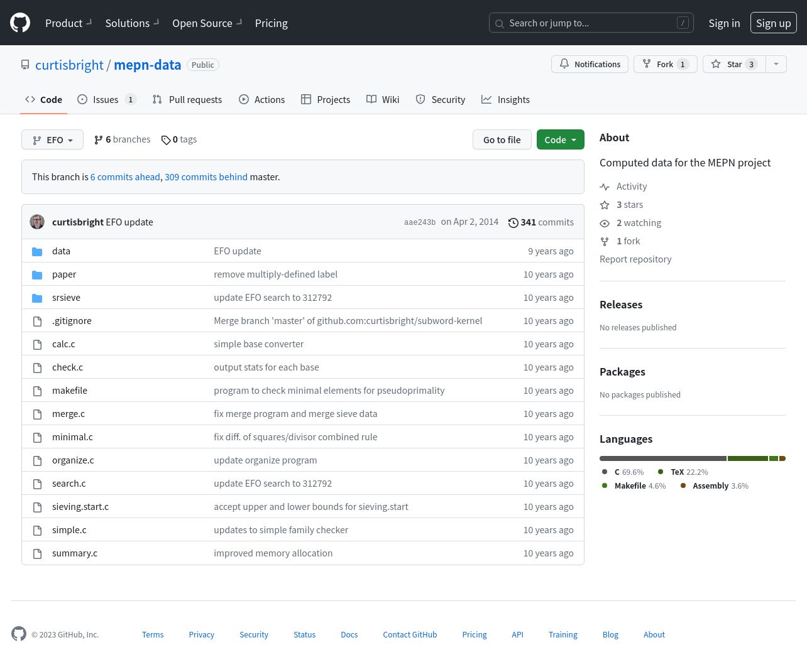
Task: Open the Issues tab
Action: coord(107,99)
